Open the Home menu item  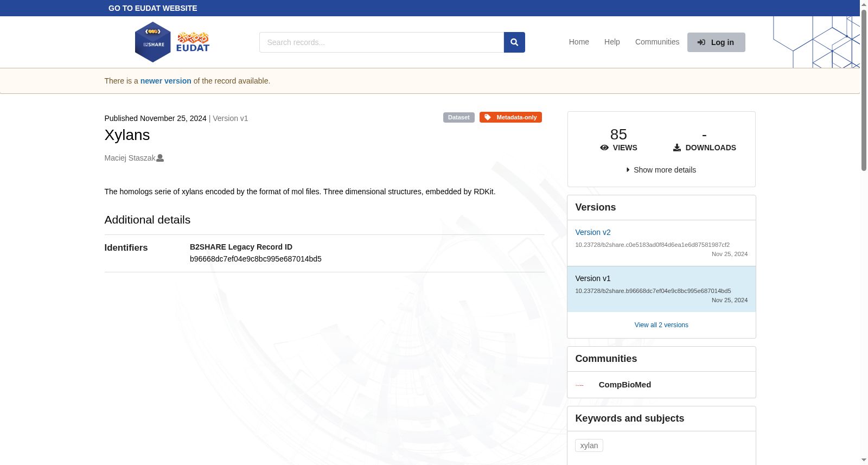(x=579, y=42)
